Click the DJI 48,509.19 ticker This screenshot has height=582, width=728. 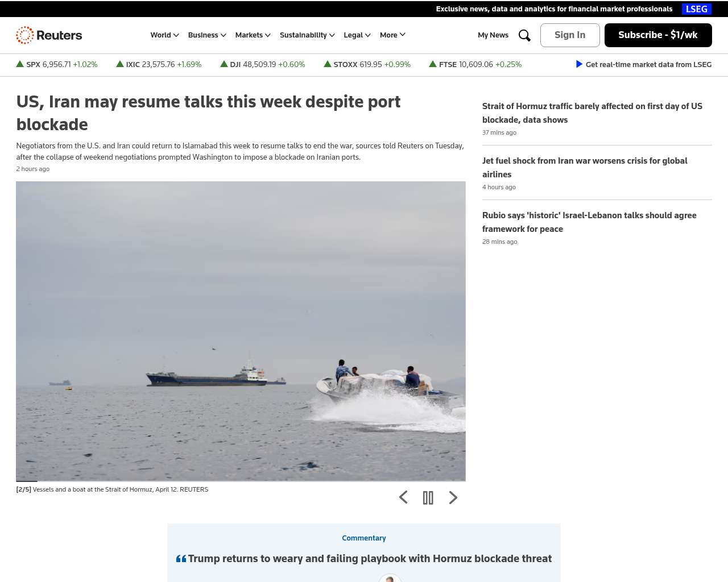click(263, 65)
